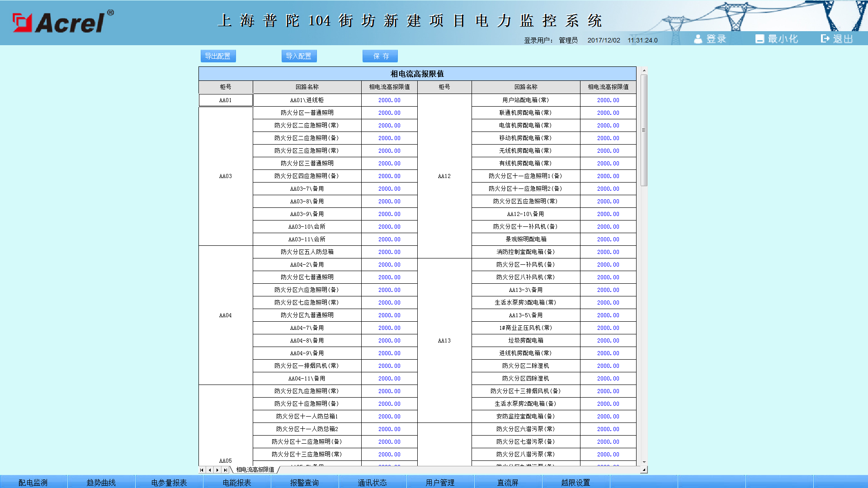Image resolution: width=868 pixels, height=488 pixels.
Task: Click the 最小化 minimize icon button
Action: pyautogui.click(x=777, y=39)
